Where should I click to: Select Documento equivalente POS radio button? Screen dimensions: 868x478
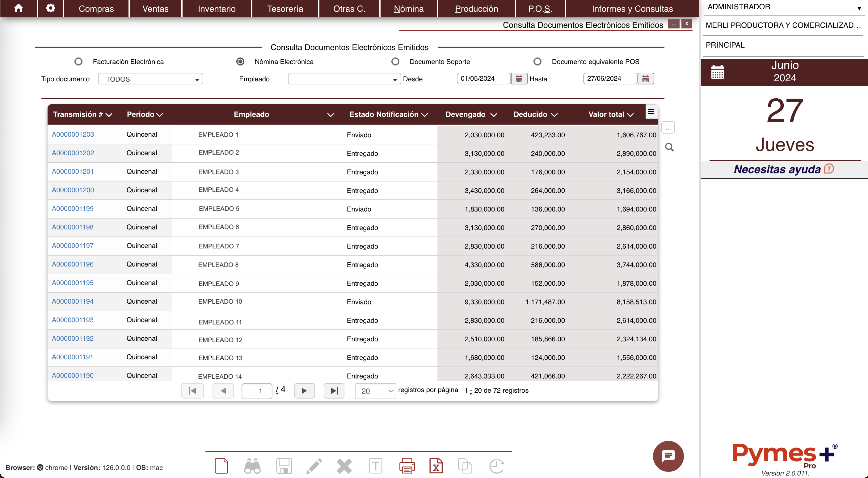[537, 62]
